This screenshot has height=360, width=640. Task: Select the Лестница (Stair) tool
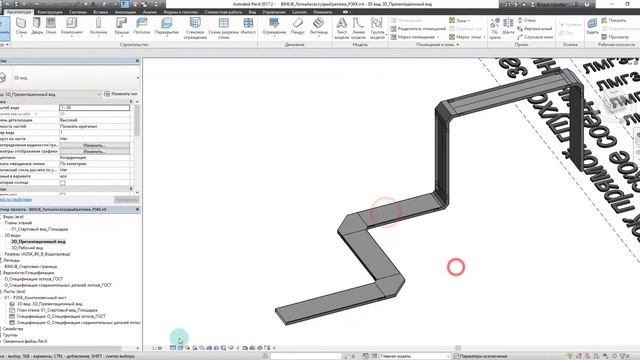tap(319, 27)
